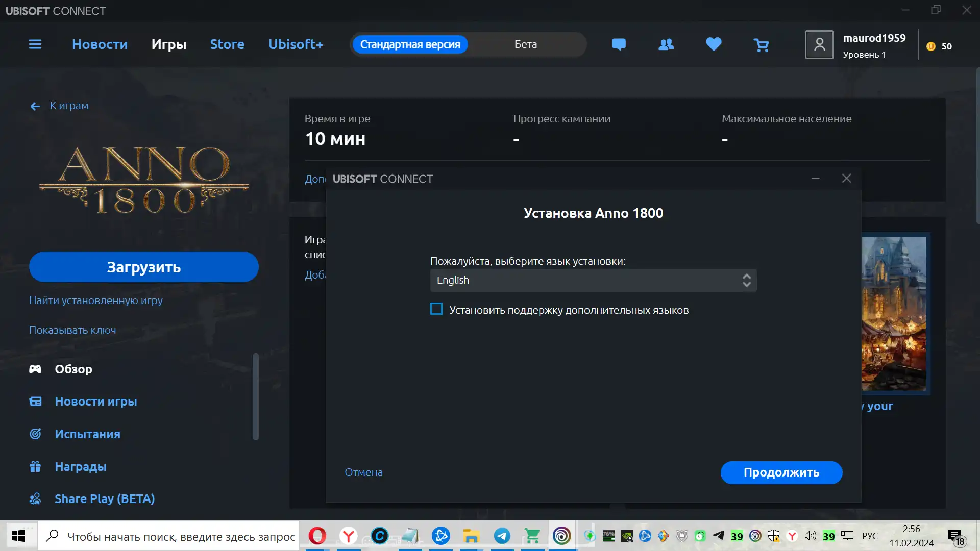Screen dimensions: 980x551
Task: Click Отмена in the install dialog
Action: click(363, 472)
